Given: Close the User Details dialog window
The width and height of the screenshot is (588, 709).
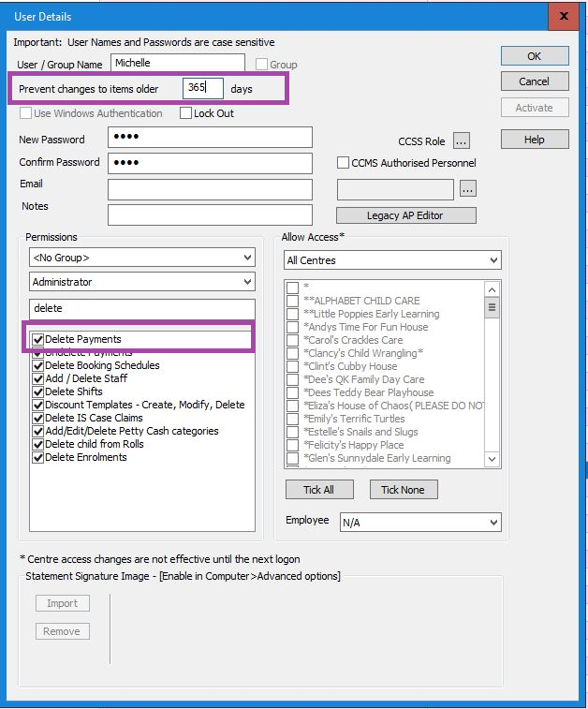Looking at the screenshot, I should point(563,16).
